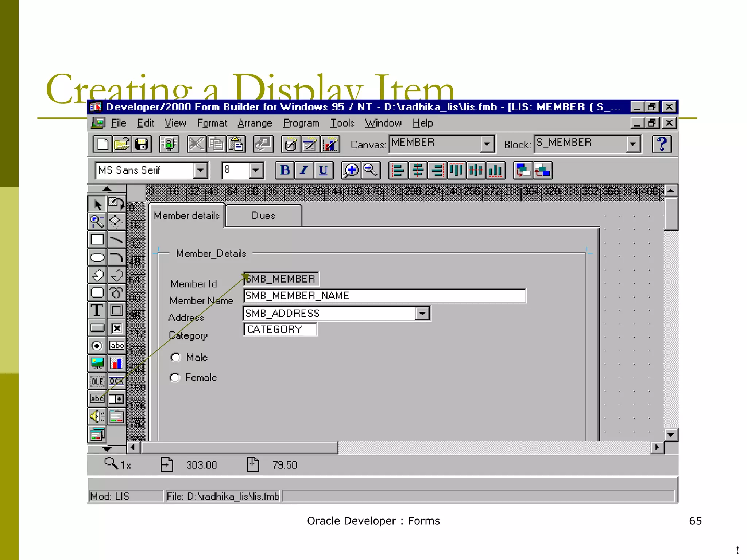Click the Copy icon in the toolbar
The image size is (747, 560).
click(217, 144)
